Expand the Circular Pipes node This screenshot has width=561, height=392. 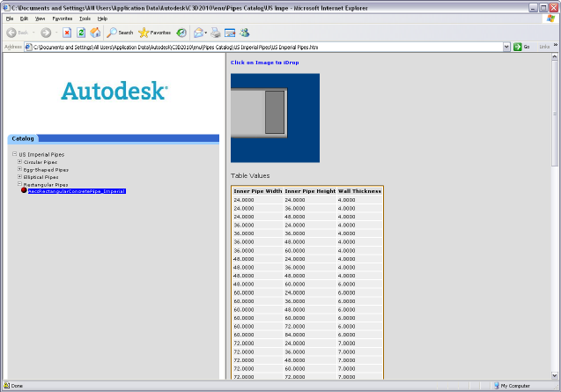click(x=19, y=162)
